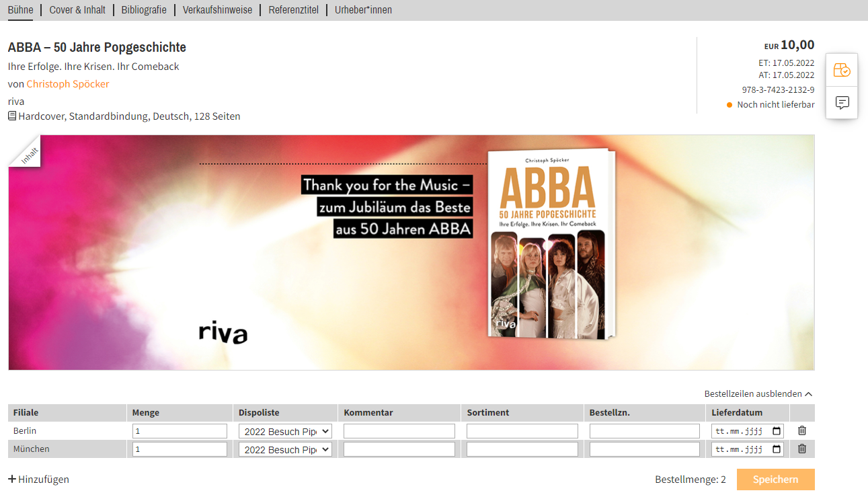Screen dimensions: 868x499
Task: Open the comment note icon
Action: point(842,103)
